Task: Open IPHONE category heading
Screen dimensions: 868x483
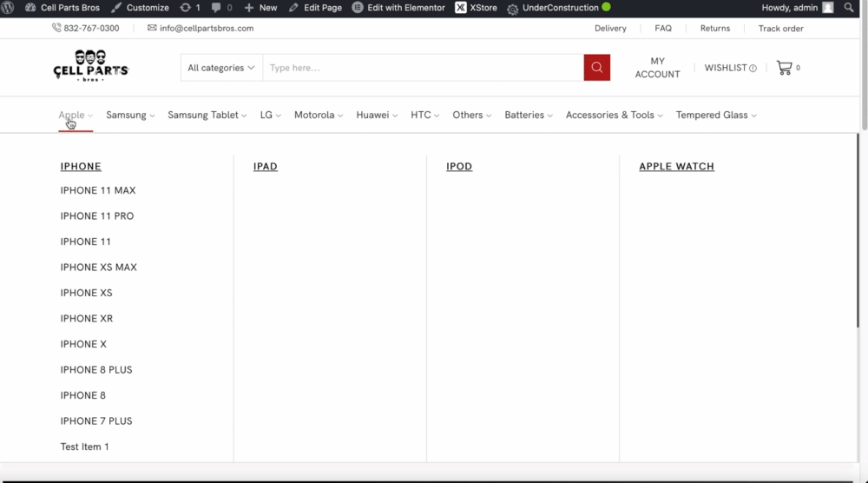Action: 81,166
